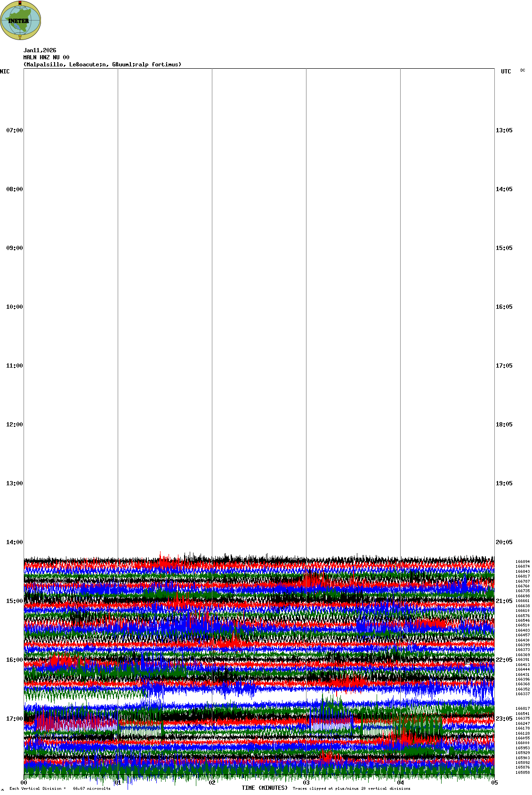Select the 14:00 local time marker
The height and width of the screenshot is (795, 532).
pyautogui.click(x=14, y=542)
